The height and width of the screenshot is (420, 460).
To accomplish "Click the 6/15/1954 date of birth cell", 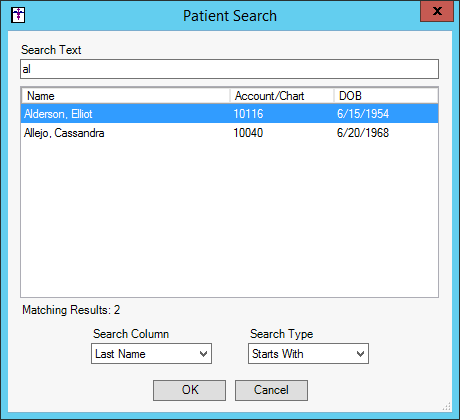I will click(363, 114).
